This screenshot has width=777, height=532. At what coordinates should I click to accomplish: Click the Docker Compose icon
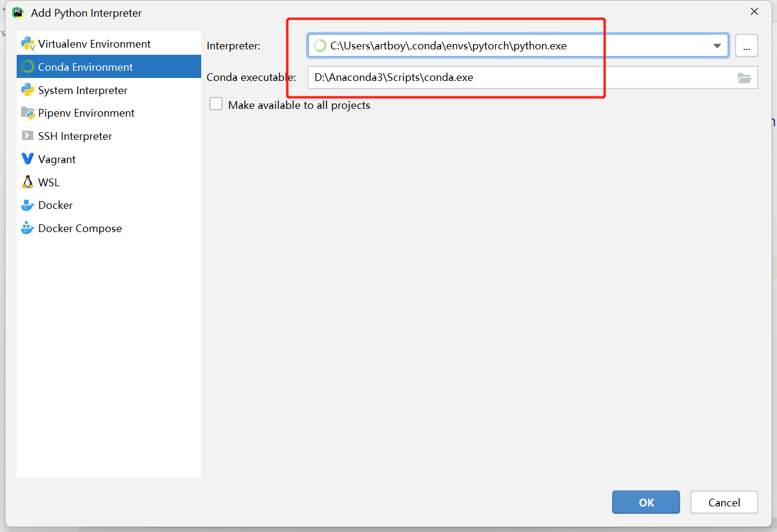coord(27,228)
